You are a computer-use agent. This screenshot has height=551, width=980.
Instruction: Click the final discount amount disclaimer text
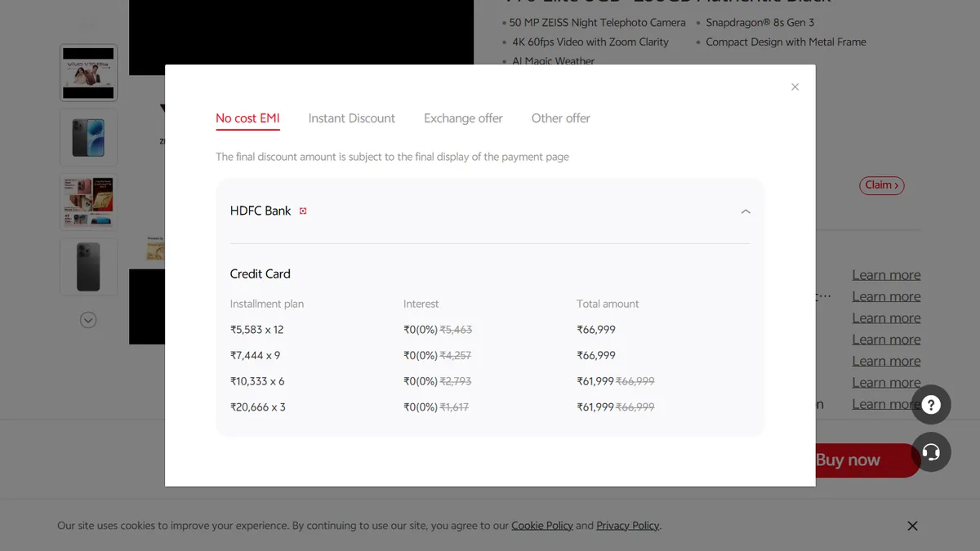(392, 157)
